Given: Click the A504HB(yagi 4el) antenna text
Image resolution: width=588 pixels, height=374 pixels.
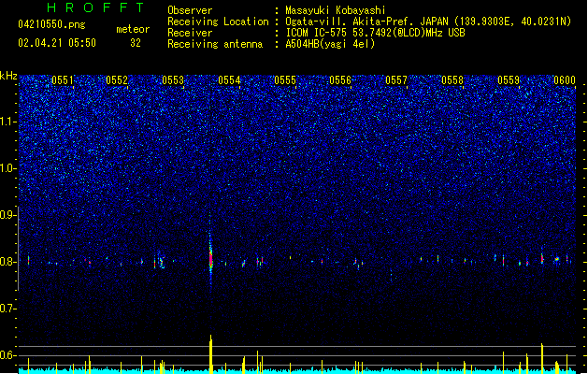Looking at the screenshot, I should [330, 44].
